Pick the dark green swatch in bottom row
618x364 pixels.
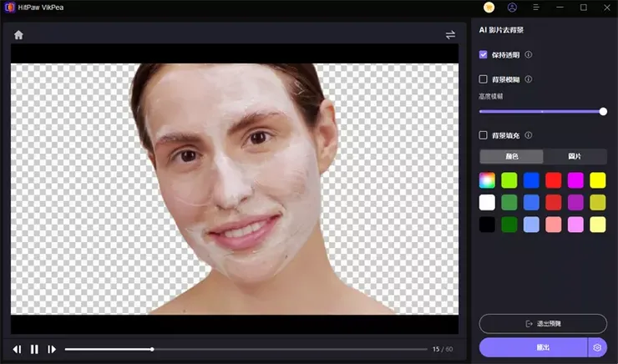tap(509, 225)
